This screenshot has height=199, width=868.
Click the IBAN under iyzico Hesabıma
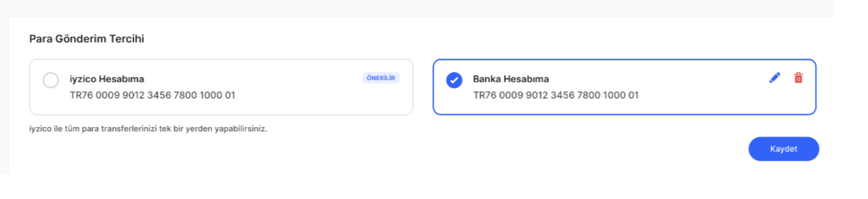click(x=152, y=95)
